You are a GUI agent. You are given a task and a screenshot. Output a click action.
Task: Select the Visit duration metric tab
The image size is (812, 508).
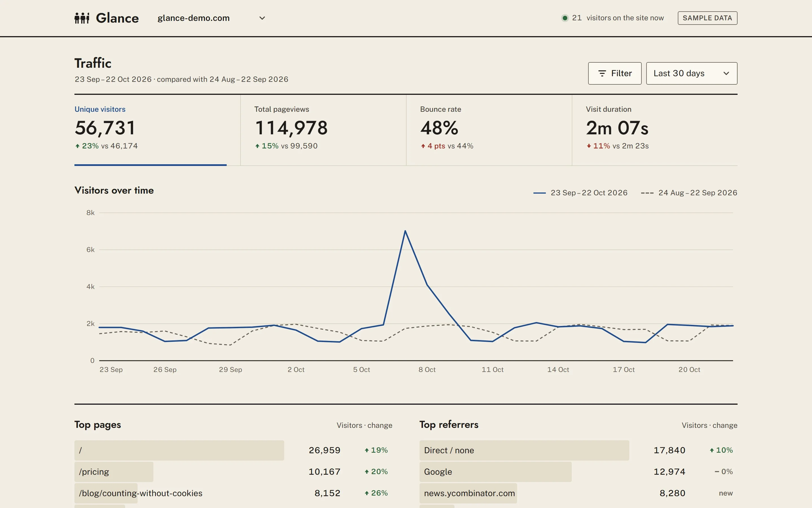tap(655, 130)
